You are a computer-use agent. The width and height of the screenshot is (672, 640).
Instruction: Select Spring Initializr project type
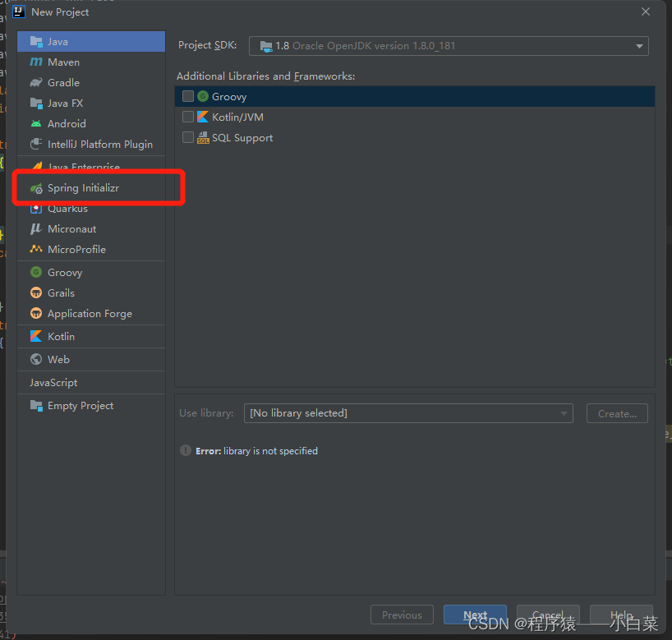tap(91, 188)
